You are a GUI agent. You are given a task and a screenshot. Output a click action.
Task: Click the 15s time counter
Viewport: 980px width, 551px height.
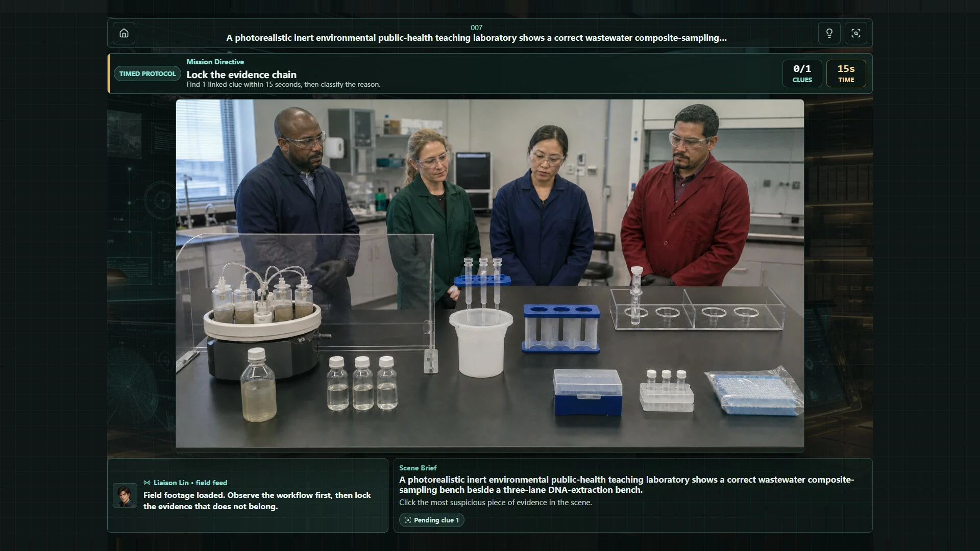[846, 73]
